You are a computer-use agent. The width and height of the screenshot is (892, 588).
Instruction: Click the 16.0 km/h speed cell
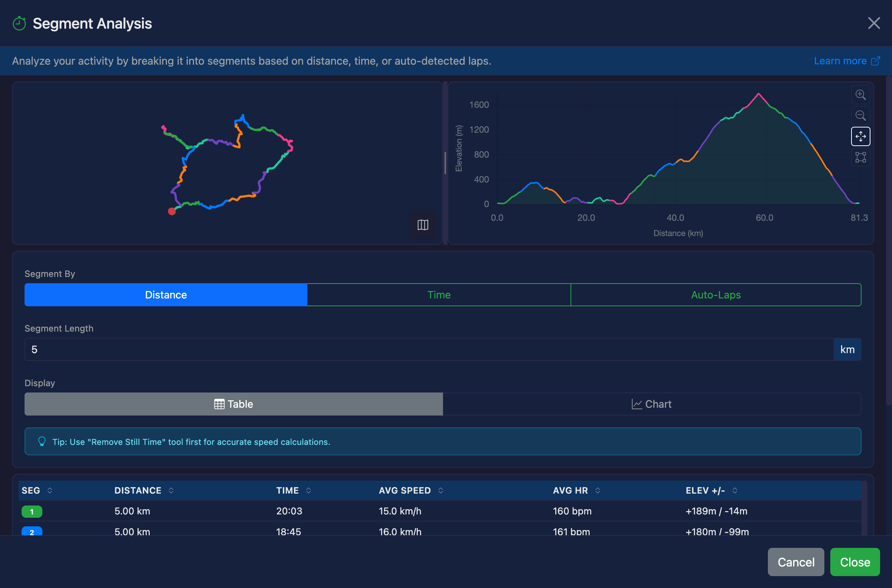400,532
